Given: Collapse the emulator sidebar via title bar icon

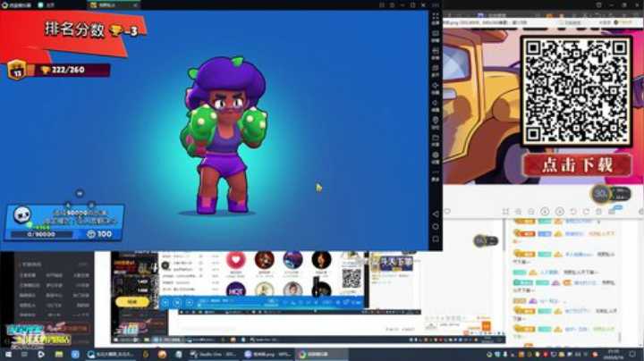Looking at the screenshot, I should [436, 5].
